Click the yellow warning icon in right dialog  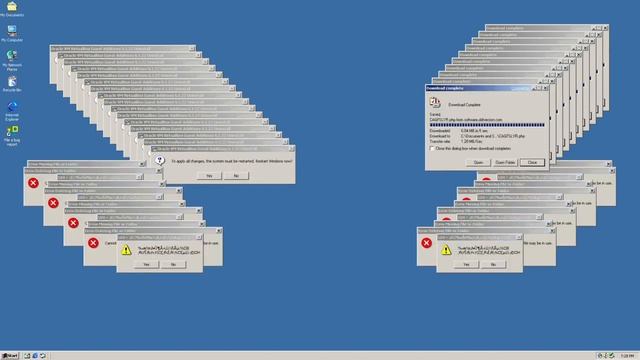click(x=446, y=250)
